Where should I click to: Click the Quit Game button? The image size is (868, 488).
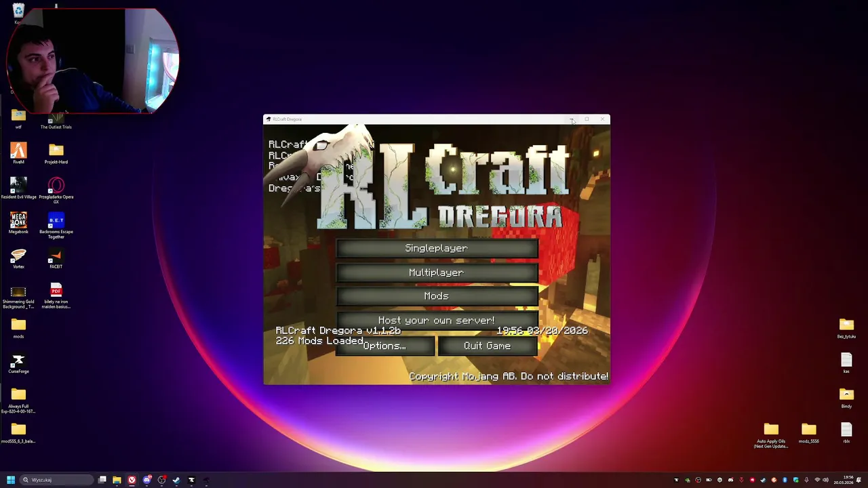pos(488,346)
